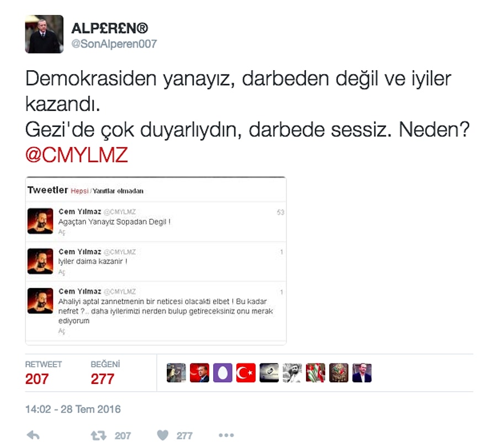Open the @SonAlperen007 handle link
497x448 pixels.
pos(114,44)
